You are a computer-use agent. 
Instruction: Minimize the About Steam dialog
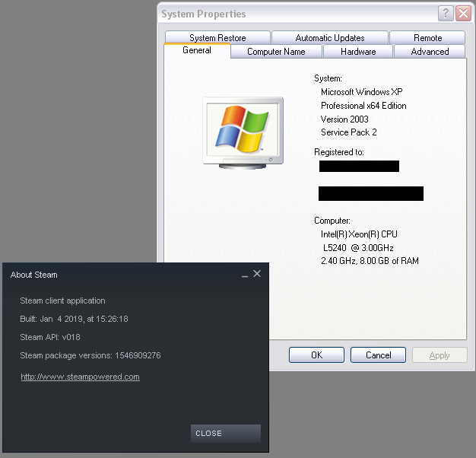click(245, 275)
